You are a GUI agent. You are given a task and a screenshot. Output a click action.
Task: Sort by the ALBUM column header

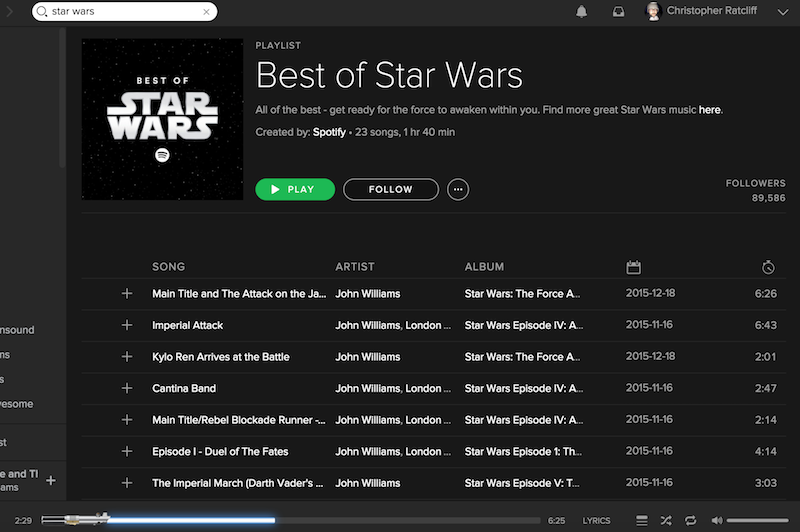(x=484, y=267)
